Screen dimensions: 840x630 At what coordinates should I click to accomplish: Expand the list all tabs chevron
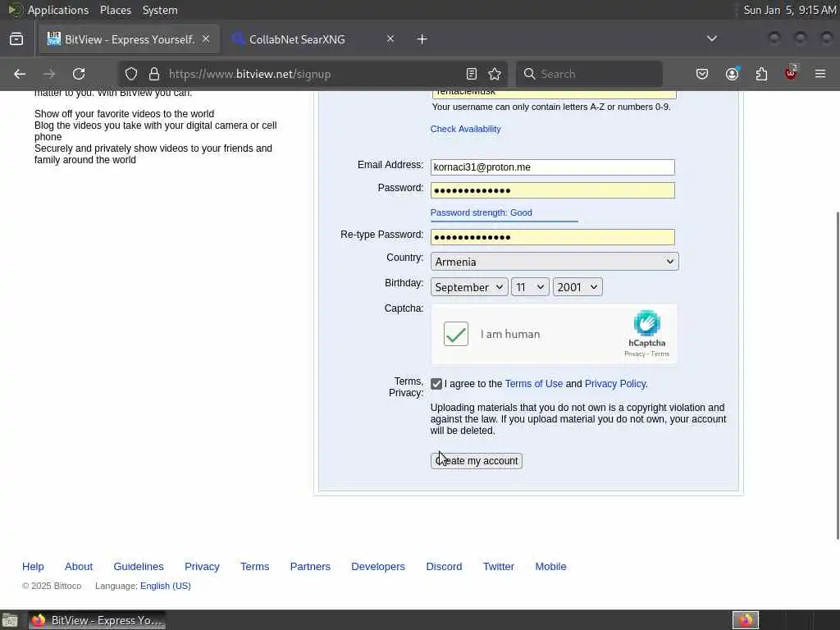(711, 39)
